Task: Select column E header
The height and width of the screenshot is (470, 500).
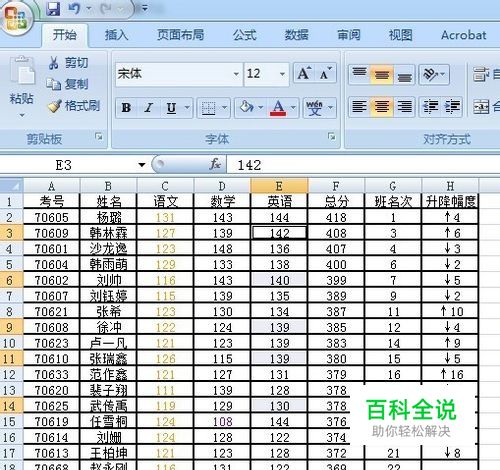Action: pyautogui.click(x=279, y=186)
